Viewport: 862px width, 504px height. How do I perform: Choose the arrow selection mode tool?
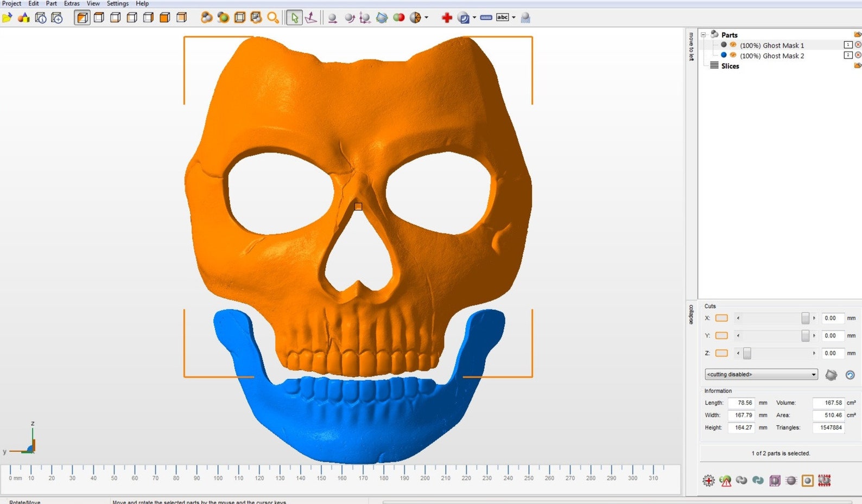coord(294,18)
